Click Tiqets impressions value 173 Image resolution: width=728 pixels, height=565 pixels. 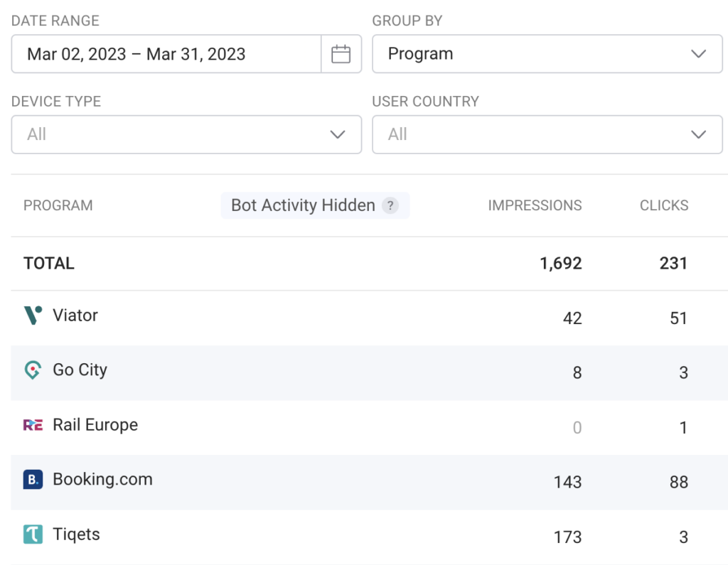(x=567, y=537)
